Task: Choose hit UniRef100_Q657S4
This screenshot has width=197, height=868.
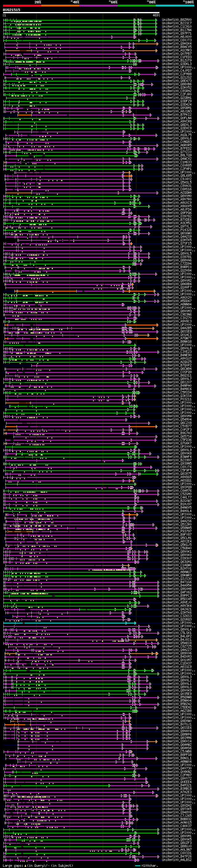Action: (x=176, y=436)
